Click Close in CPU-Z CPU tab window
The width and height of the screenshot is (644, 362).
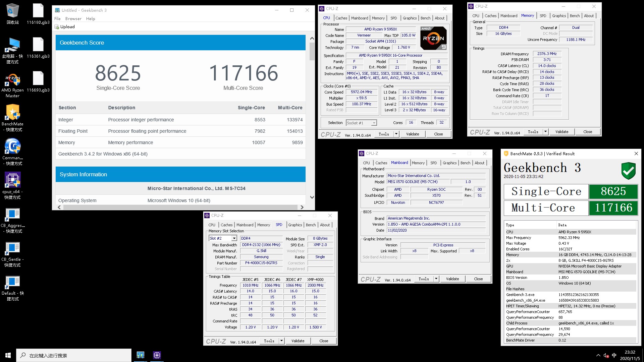coord(438,134)
